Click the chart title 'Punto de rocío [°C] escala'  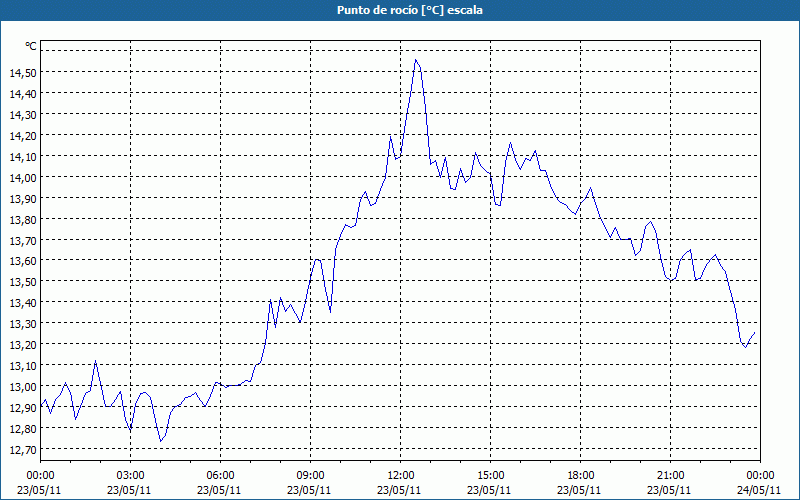[410, 10]
